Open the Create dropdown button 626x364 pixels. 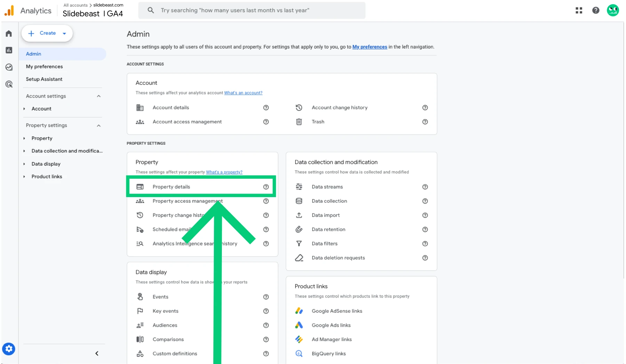tap(47, 33)
